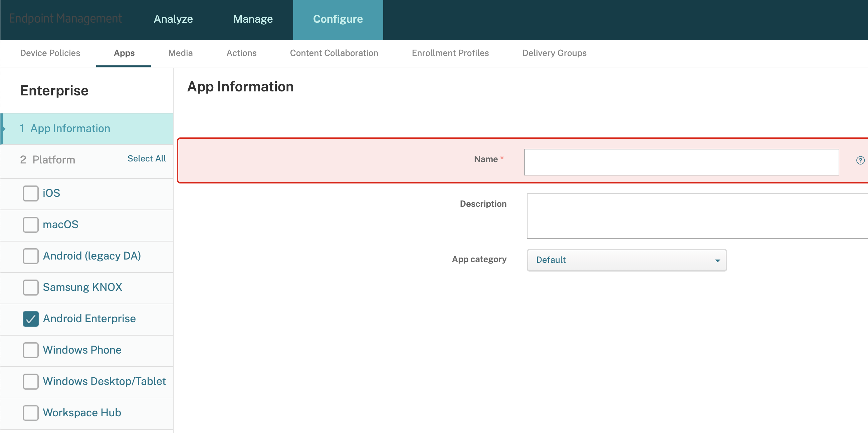Open the Actions tab
868x433 pixels.
242,53
